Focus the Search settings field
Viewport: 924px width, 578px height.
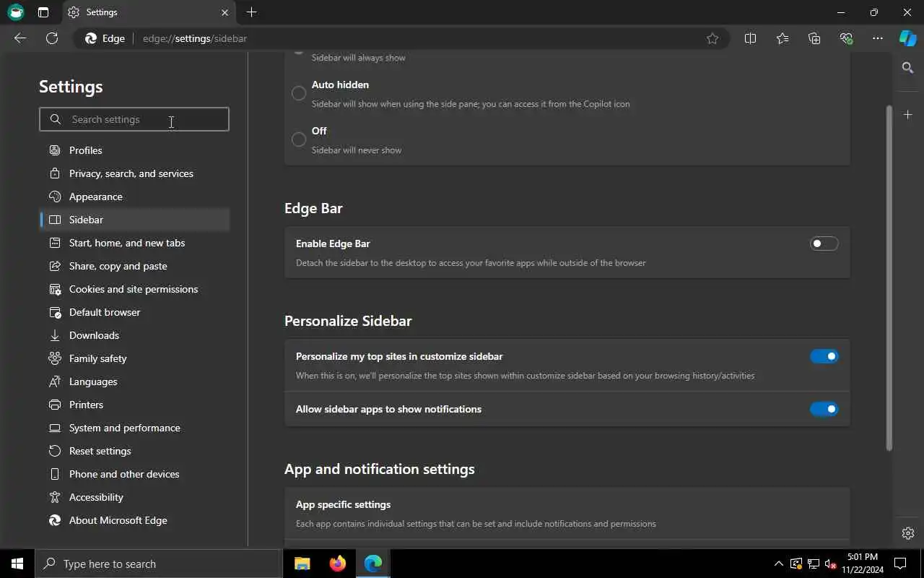point(134,119)
